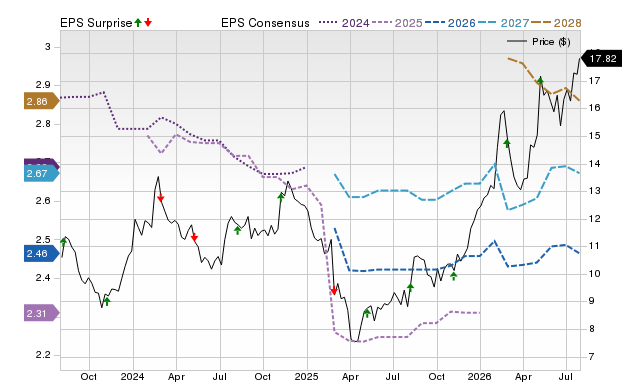Click the 2026 label on the time axis
The image size is (640, 382).
tap(479, 376)
